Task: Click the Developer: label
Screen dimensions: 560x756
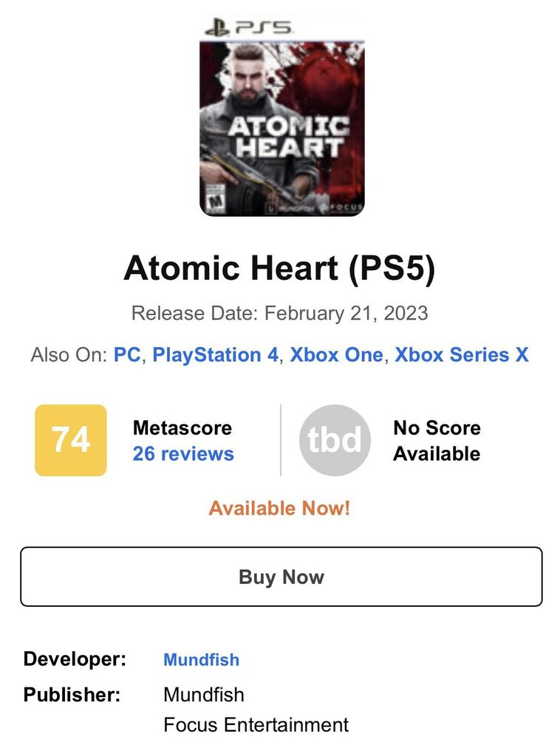Action: 75,659
